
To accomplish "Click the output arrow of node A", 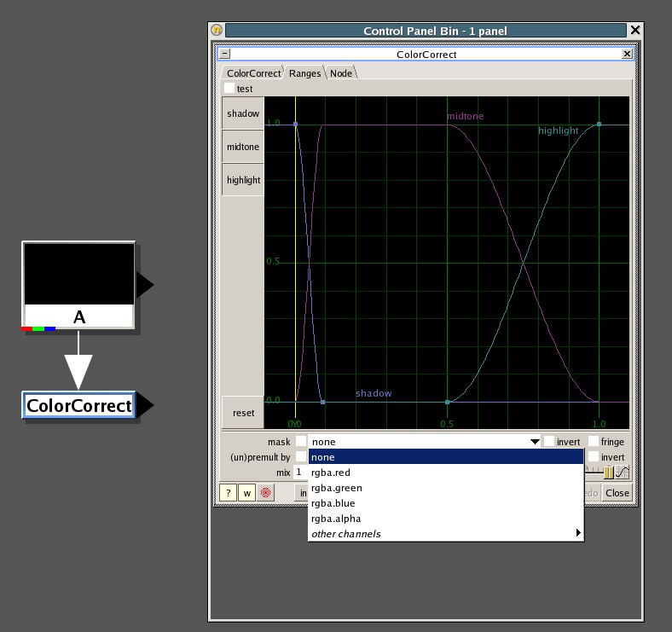I will click(x=144, y=285).
